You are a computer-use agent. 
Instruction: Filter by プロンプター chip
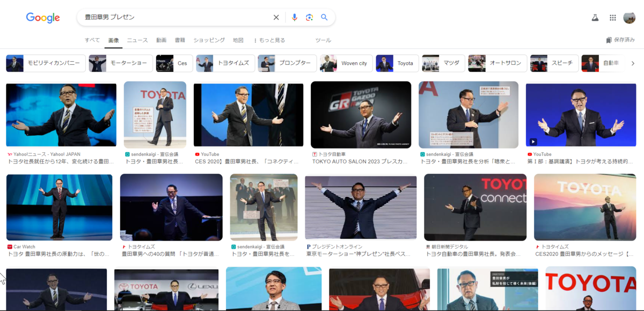(x=287, y=63)
